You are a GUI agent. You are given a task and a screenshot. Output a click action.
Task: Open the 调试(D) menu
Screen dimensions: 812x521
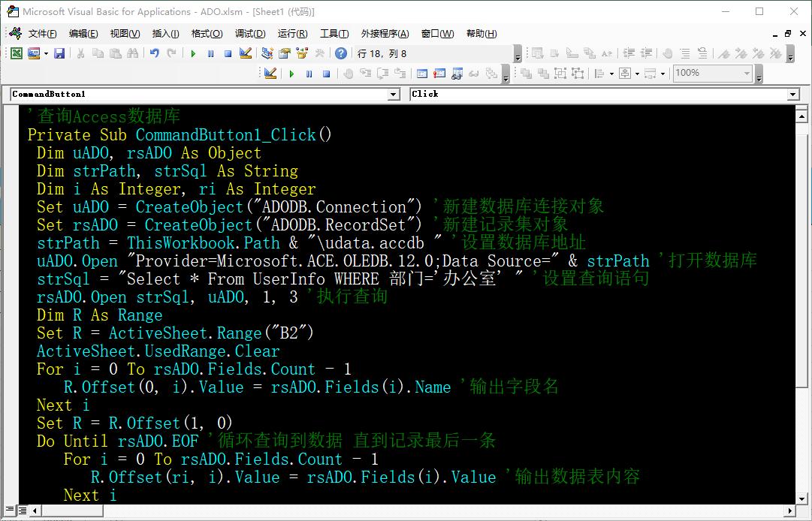250,34
